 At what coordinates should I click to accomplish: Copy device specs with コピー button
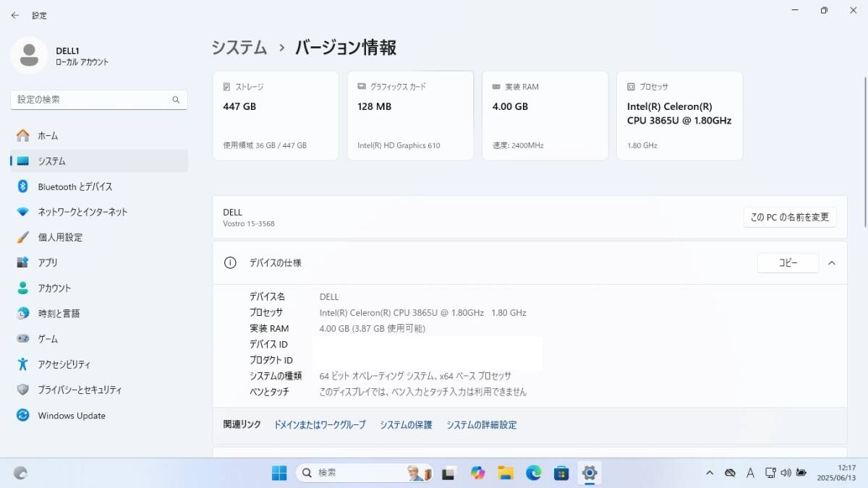pyautogui.click(x=788, y=263)
